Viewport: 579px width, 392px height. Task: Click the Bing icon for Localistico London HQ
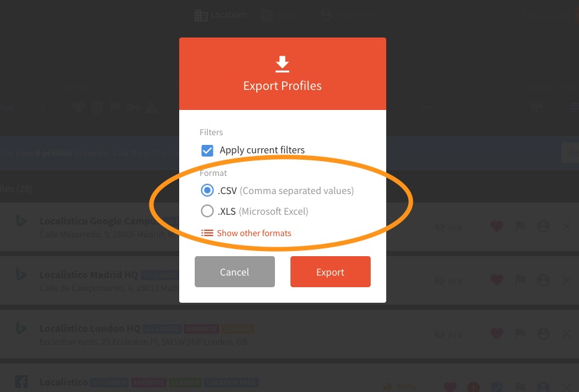click(21, 328)
